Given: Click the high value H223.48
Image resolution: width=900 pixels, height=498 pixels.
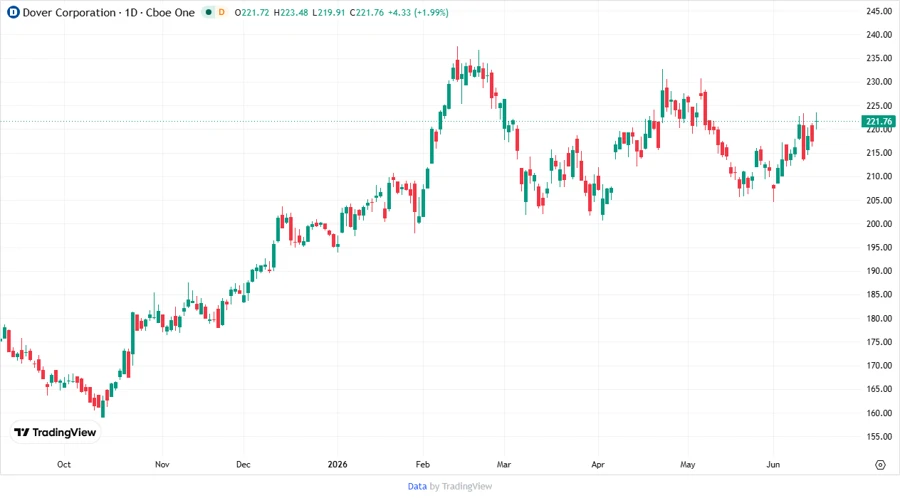Looking at the screenshot, I should [290, 12].
